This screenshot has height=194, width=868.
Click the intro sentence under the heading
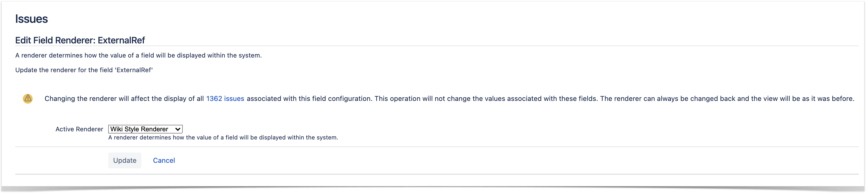click(x=138, y=55)
